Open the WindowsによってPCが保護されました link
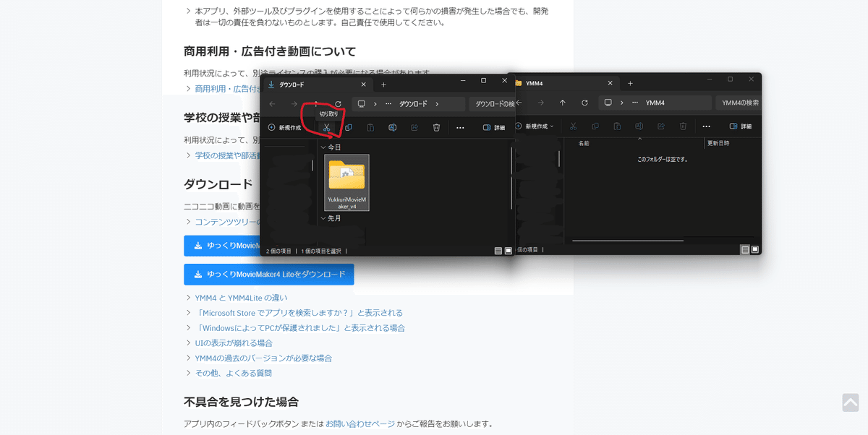The height and width of the screenshot is (435, 868). tap(299, 328)
